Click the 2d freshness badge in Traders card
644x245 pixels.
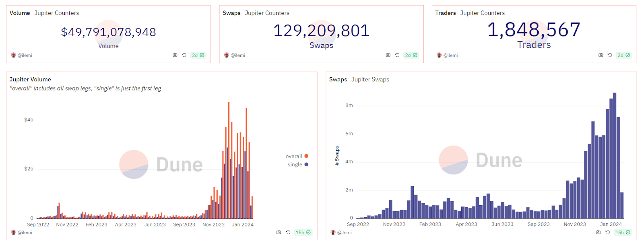tap(624, 55)
